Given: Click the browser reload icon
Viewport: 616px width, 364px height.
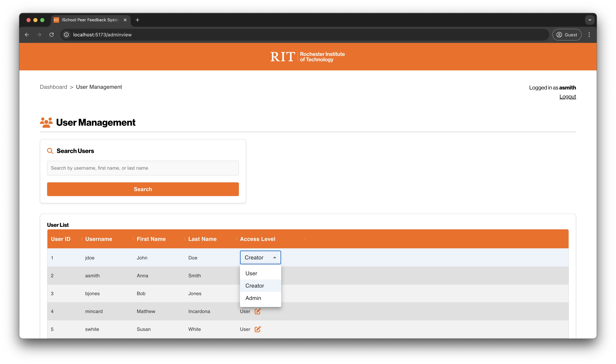Looking at the screenshot, I should (52, 35).
